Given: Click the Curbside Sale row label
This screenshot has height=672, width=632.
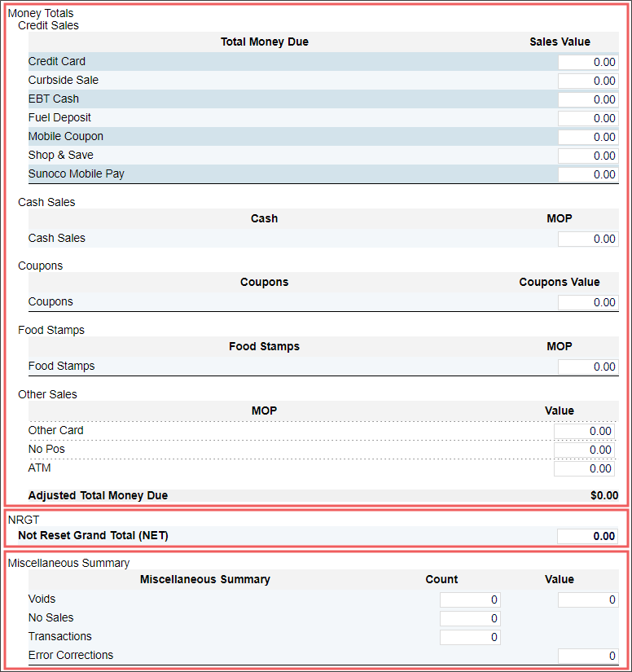Looking at the screenshot, I should (64, 81).
